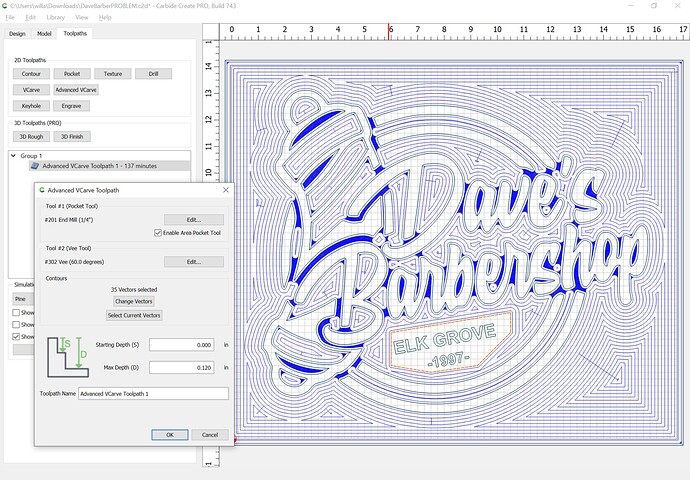Click the Texture toolpath button
Image resolution: width=690 pixels, height=480 pixels.
(113, 74)
